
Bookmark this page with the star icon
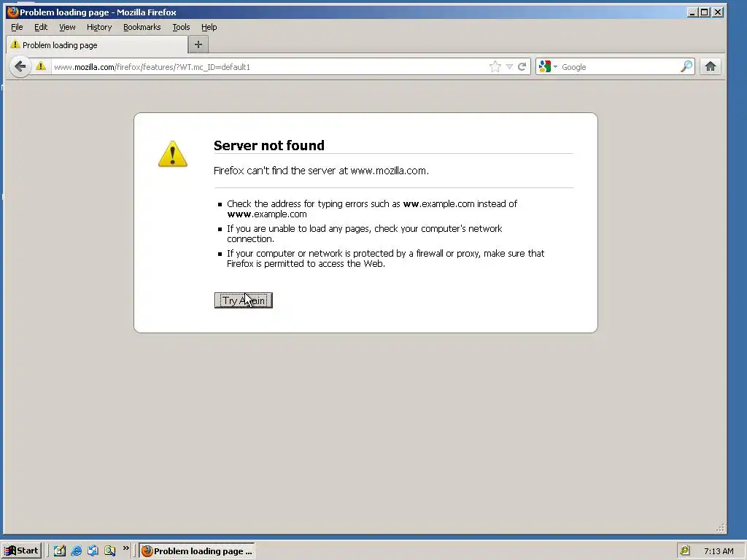[495, 66]
